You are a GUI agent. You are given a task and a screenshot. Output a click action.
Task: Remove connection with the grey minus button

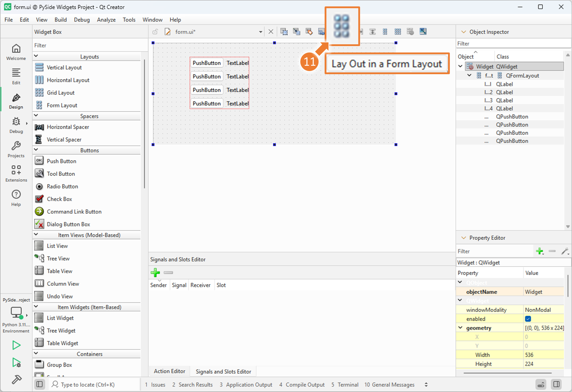point(169,272)
